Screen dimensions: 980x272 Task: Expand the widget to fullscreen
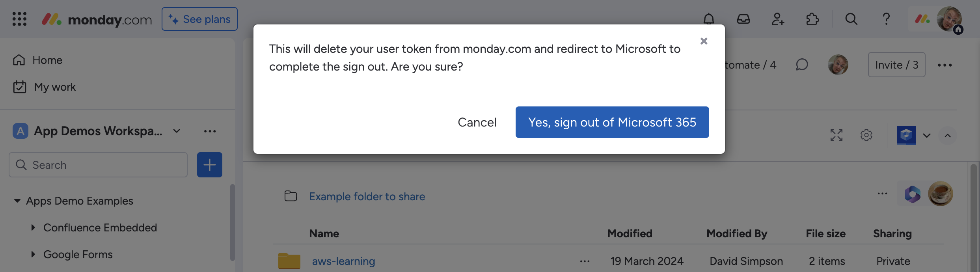837,135
